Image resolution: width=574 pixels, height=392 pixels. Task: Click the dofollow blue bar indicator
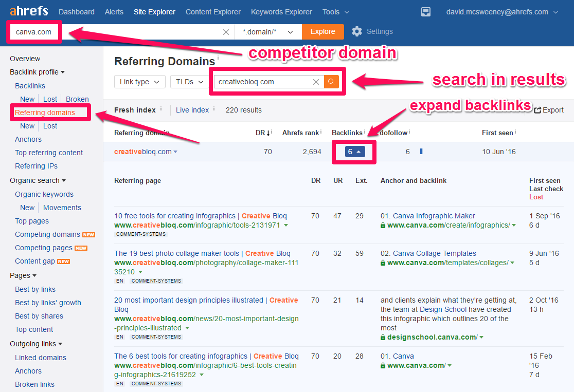point(421,152)
